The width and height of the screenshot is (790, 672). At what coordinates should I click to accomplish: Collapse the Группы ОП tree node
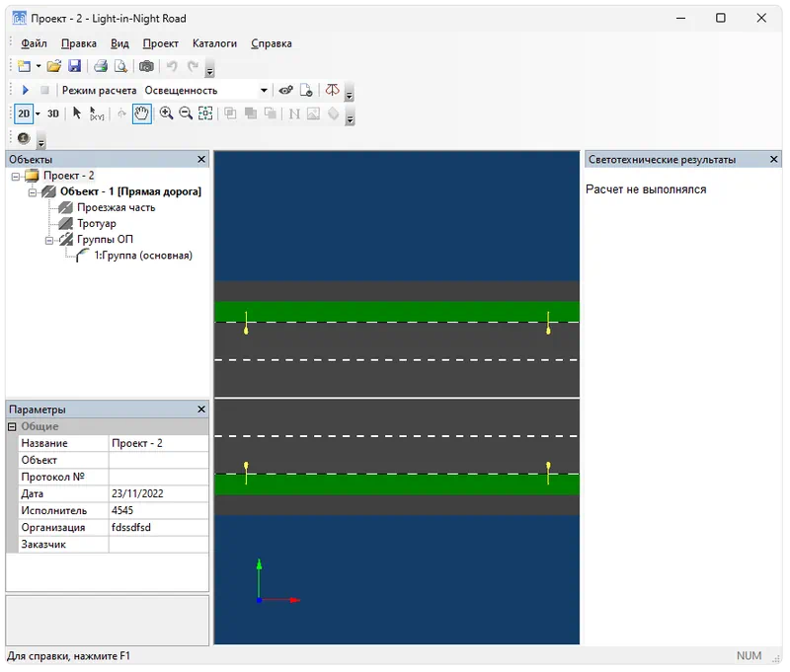[49, 241]
